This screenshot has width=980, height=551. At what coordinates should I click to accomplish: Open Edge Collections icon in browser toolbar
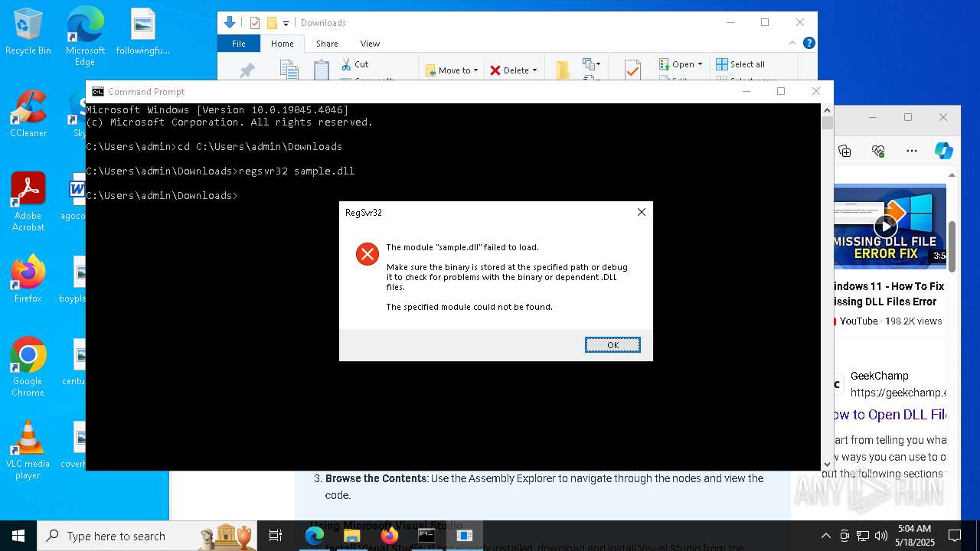click(844, 151)
